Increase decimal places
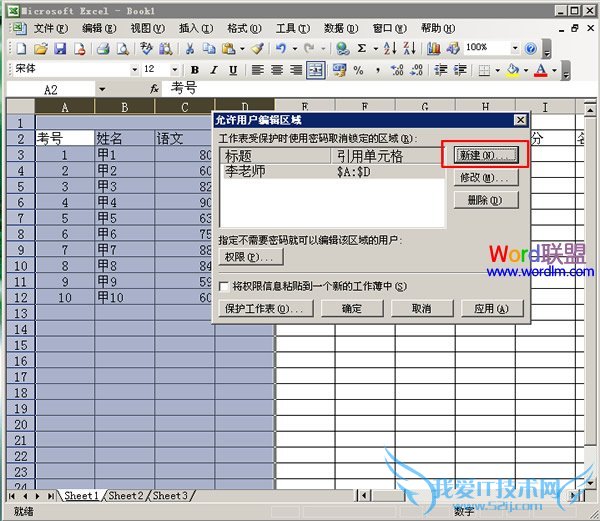 [x=397, y=70]
